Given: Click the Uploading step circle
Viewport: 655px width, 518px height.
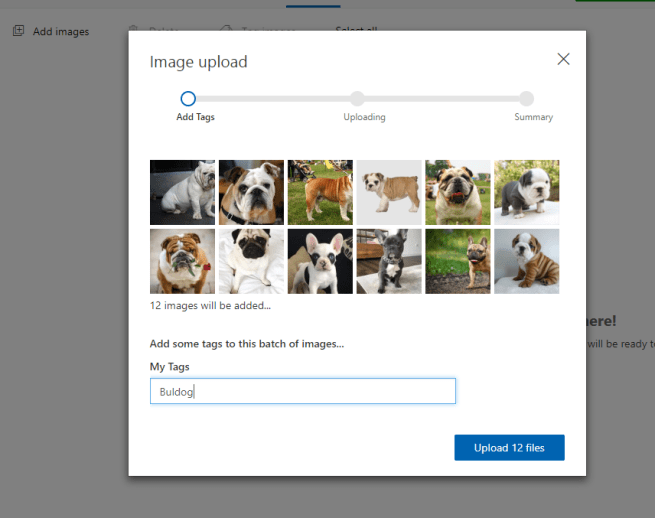Looking at the screenshot, I should [x=357, y=98].
